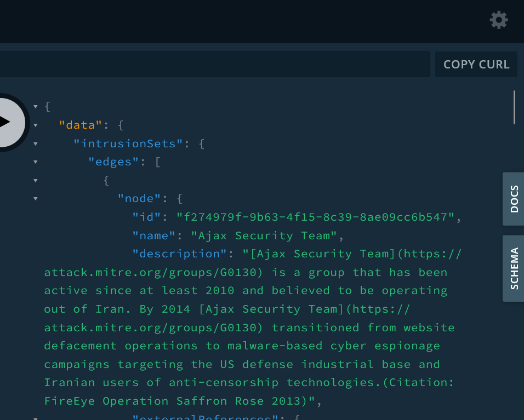This screenshot has width=524, height=420.
Task: Click the "node" key
Action: pos(139,199)
